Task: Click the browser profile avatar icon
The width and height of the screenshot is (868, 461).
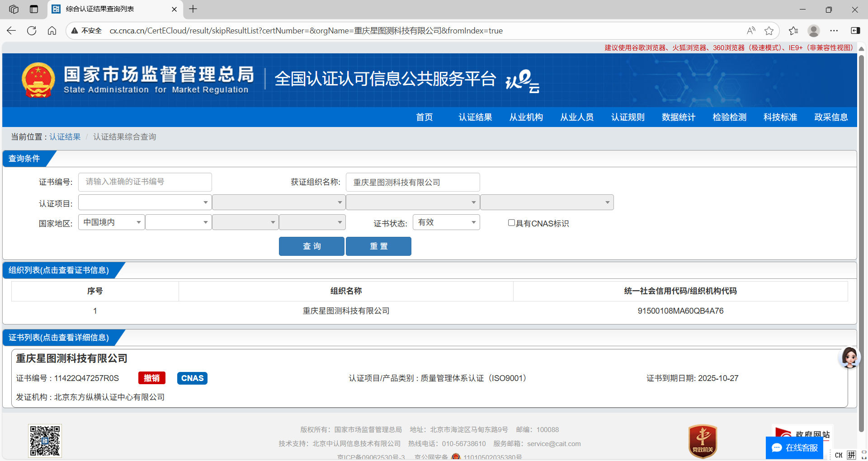Action: click(x=814, y=31)
